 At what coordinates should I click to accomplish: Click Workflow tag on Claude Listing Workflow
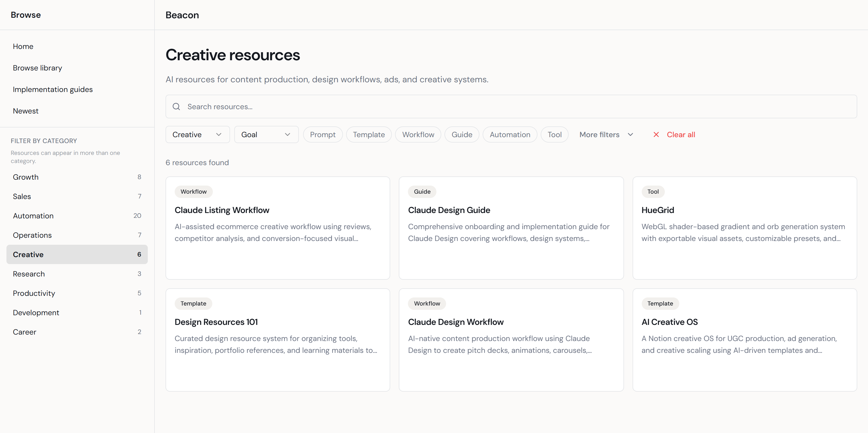pyautogui.click(x=193, y=191)
